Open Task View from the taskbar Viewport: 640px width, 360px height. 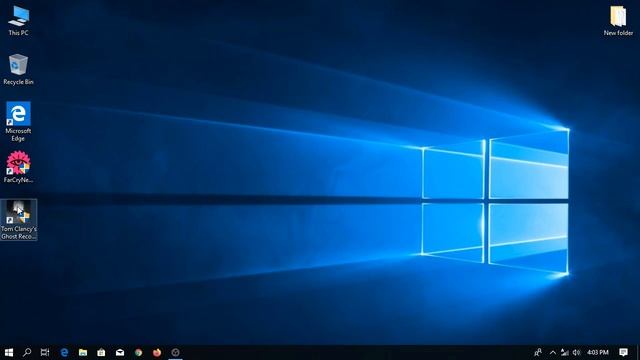coord(45,352)
